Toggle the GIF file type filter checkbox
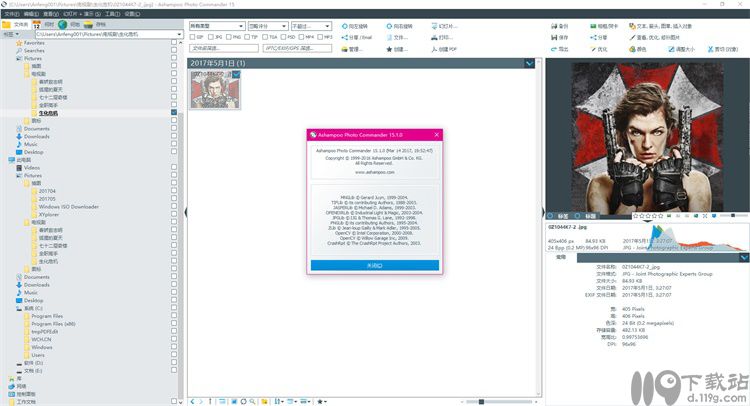The height and width of the screenshot is (406, 750). tap(192, 37)
